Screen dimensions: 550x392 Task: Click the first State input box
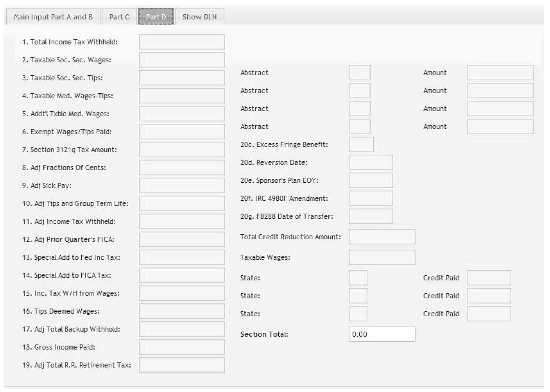358,278
